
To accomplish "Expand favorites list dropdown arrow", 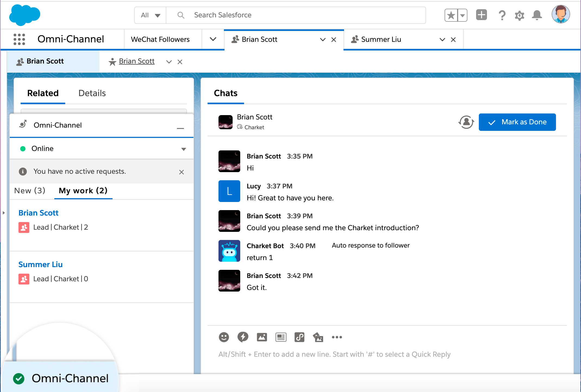I will [x=462, y=15].
